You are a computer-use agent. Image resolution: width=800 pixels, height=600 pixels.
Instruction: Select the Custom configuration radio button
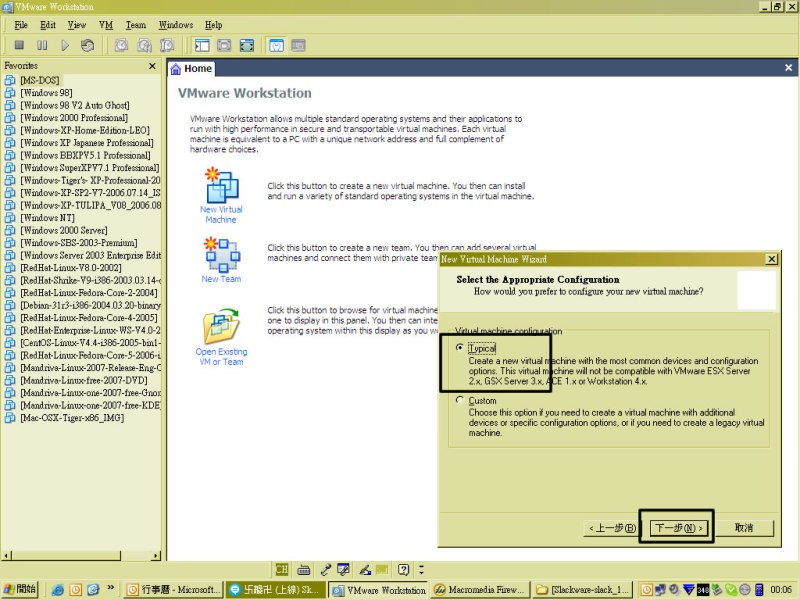[460, 400]
